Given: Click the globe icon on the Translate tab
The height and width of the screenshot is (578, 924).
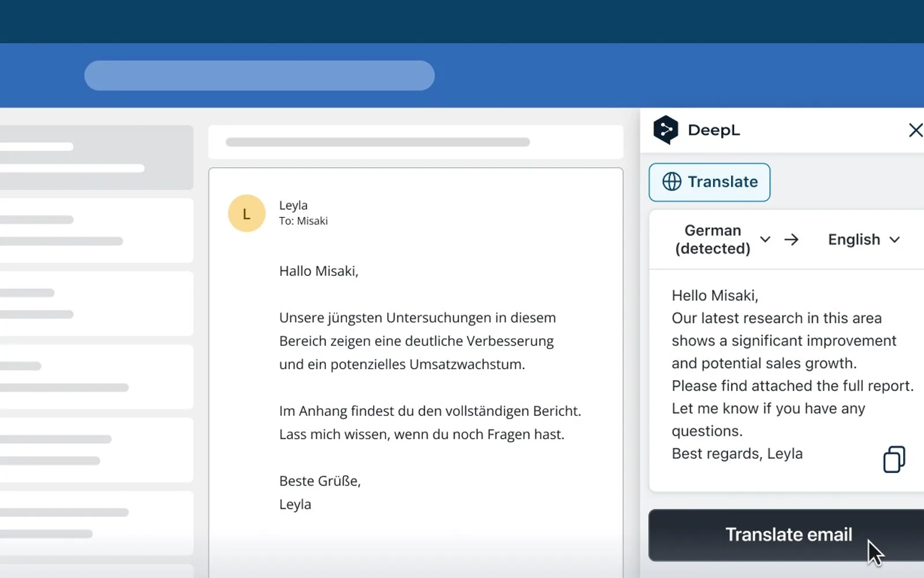Looking at the screenshot, I should (x=672, y=181).
